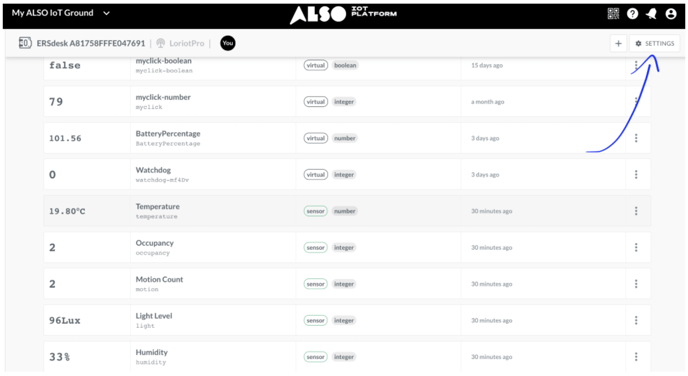Click the sensor tag on Humidity row
This screenshot has width=688, height=376.
tap(315, 357)
